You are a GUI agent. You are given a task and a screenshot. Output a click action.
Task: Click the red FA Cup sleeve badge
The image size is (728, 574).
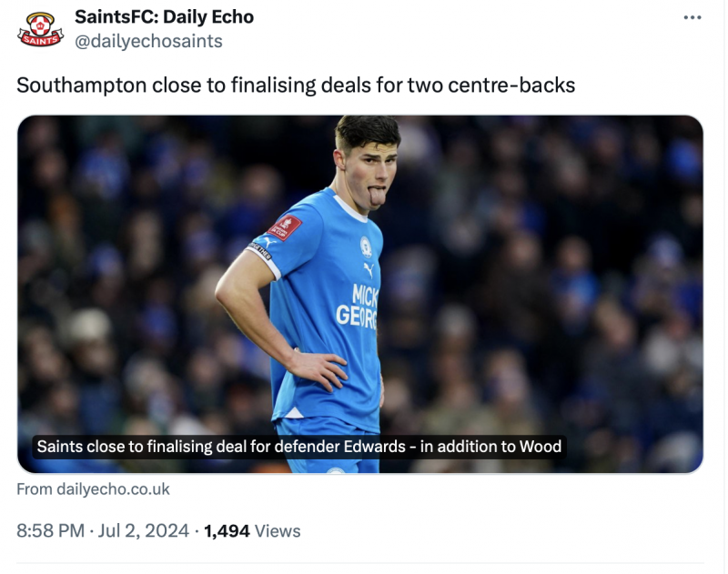(x=285, y=227)
